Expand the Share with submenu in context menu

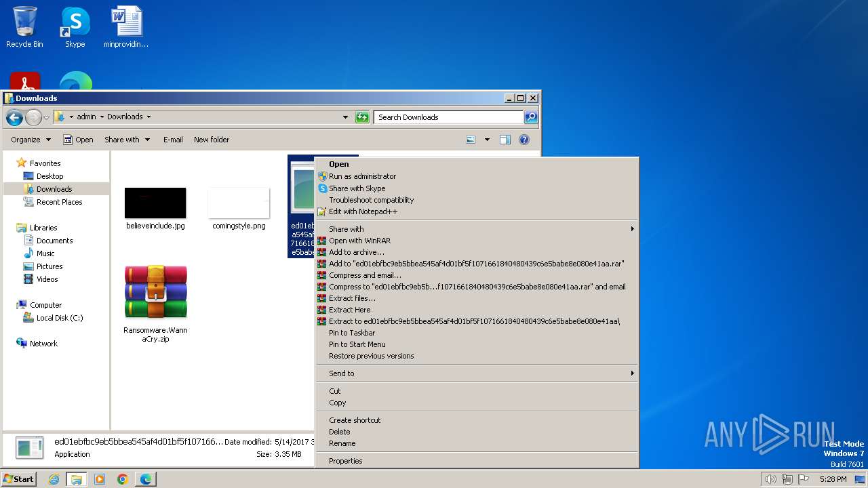(477, 229)
